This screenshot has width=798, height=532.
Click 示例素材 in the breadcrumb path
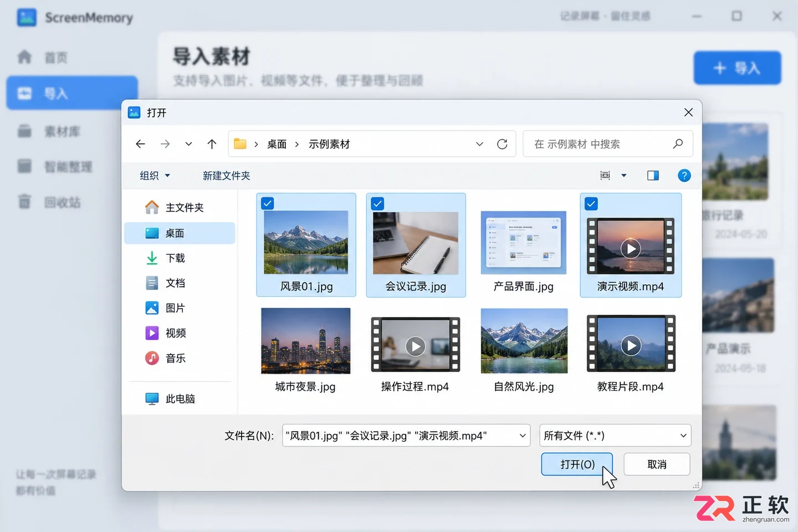pos(329,144)
